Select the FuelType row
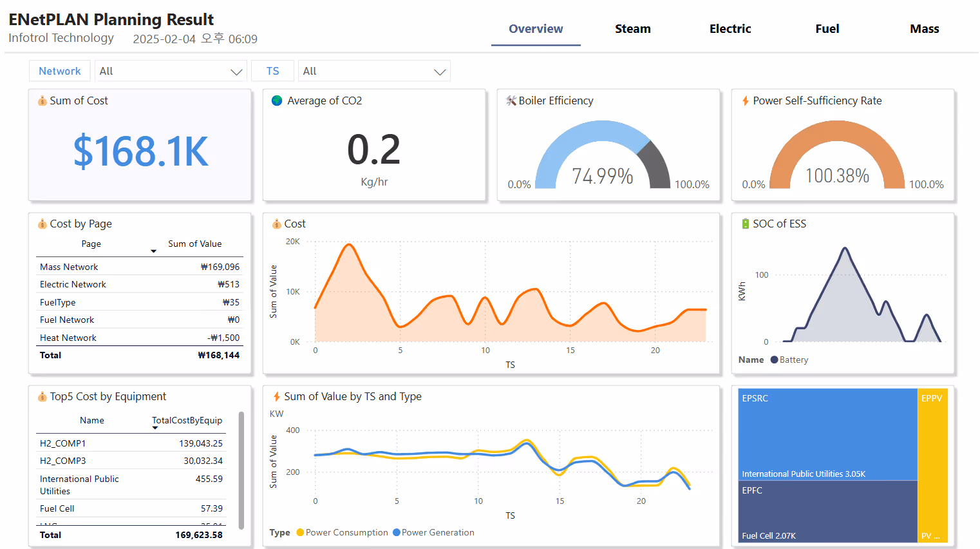Viewport: 980px width, 549px height. (140, 302)
